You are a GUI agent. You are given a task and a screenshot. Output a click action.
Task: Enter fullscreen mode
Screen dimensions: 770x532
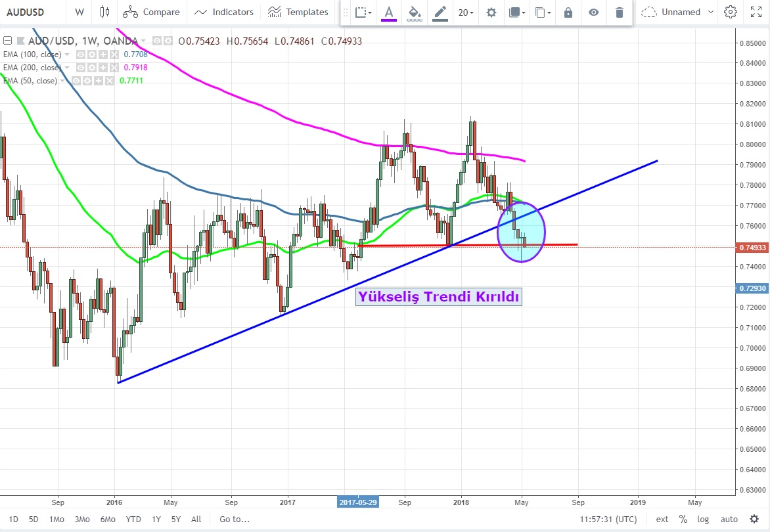[x=756, y=12]
